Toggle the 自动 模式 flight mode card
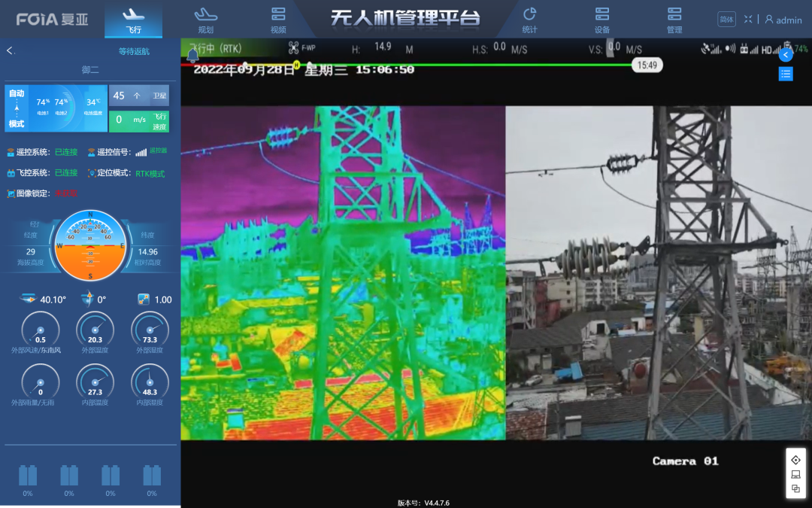 [17, 109]
